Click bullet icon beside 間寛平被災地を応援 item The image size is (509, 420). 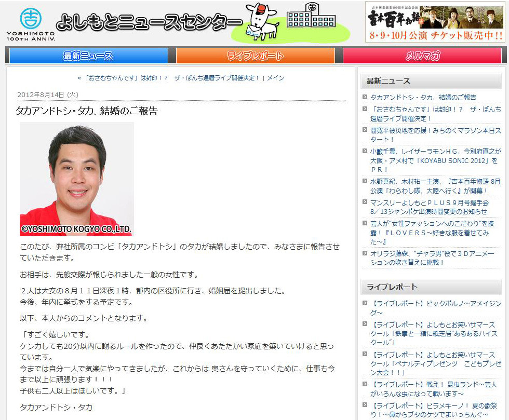pyautogui.click(x=365, y=130)
